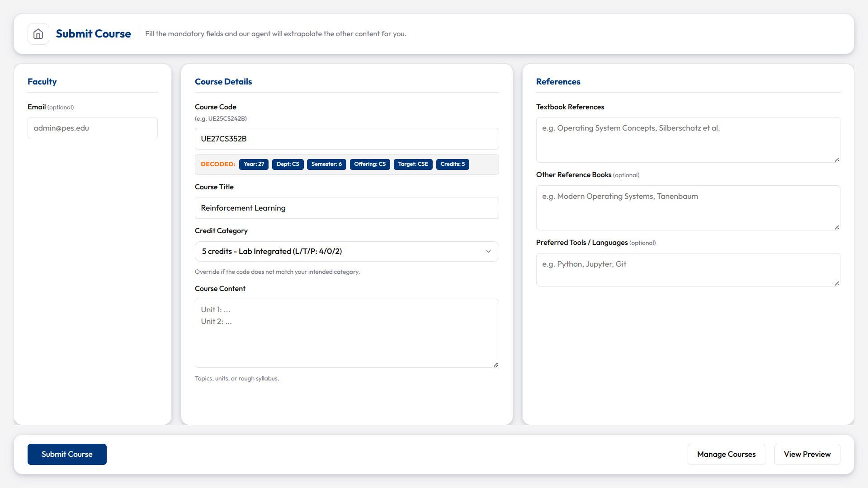Click into the Course Code field

pyautogui.click(x=347, y=139)
